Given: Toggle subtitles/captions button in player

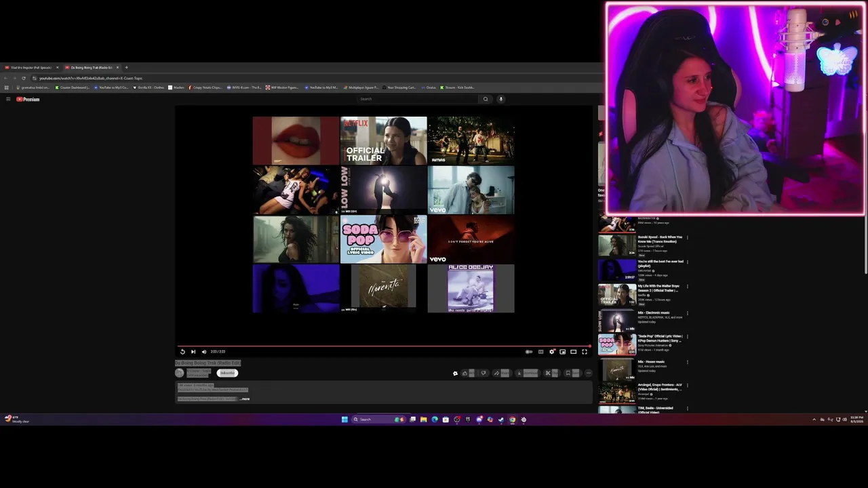Looking at the screenshot, I should coord(540,352).
